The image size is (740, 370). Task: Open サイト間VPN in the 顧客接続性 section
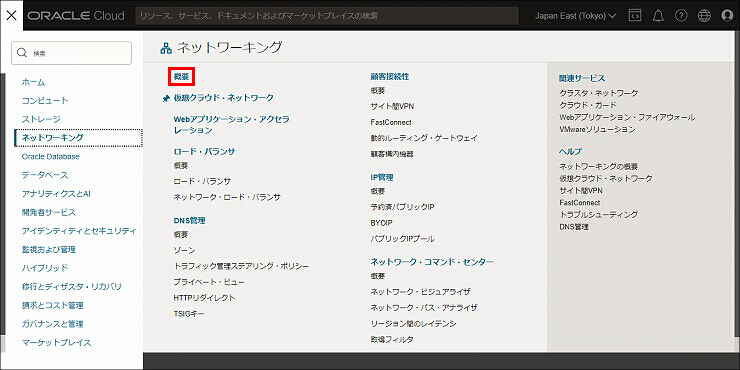click(393, 106)
